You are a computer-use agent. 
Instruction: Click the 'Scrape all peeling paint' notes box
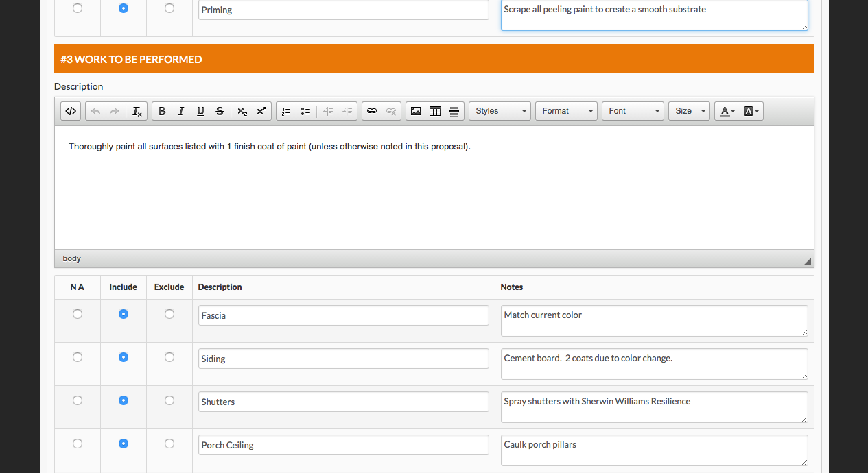[x=655, y=15]
